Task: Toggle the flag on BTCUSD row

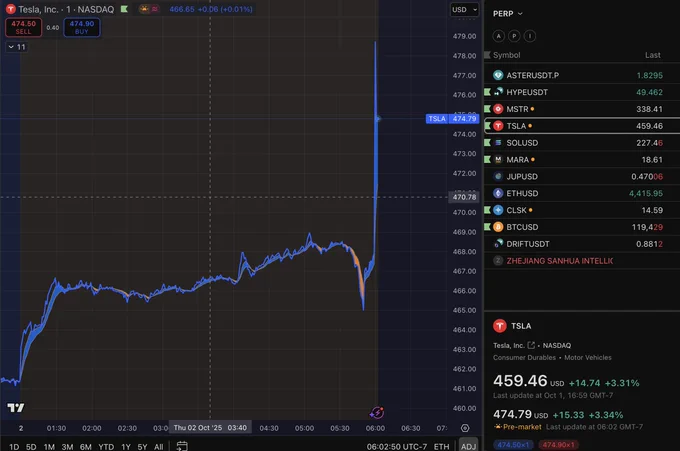Action: pos(487,227)
